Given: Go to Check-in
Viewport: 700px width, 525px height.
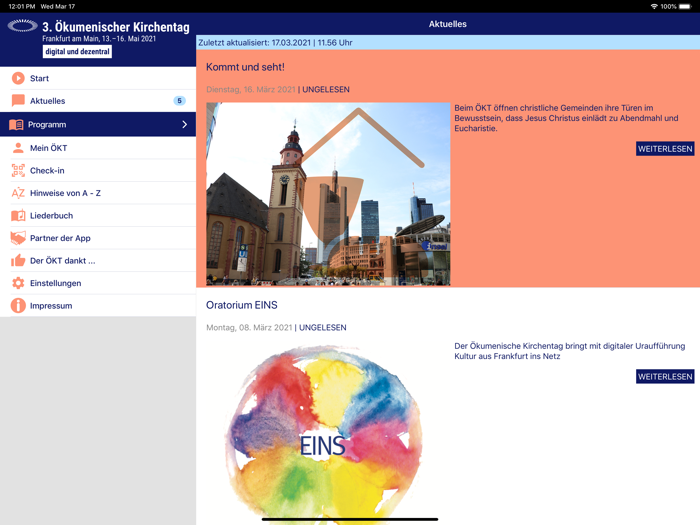Looking at the screenshot, I should [x=98, y=171].
